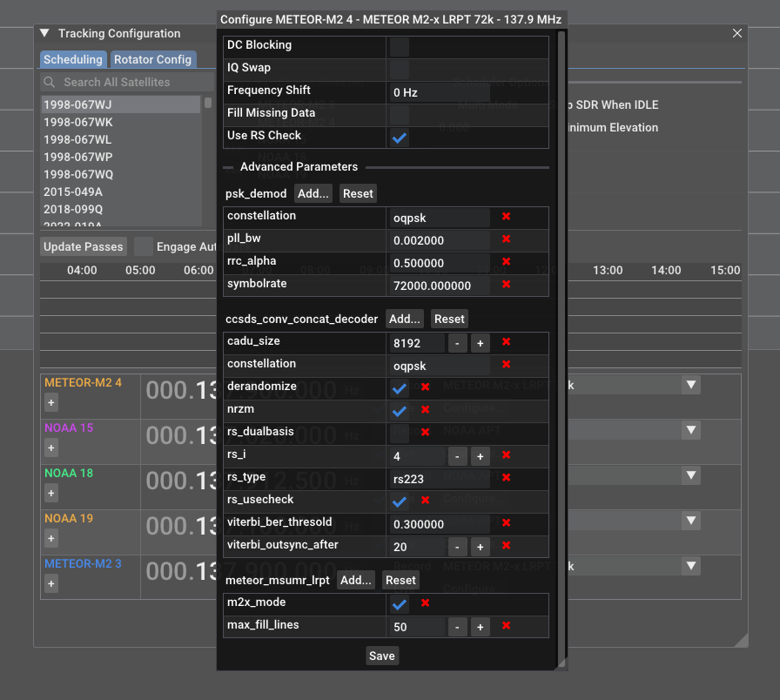
Task: Remove the derandomize parameter
Action: [x=426, y=387]
